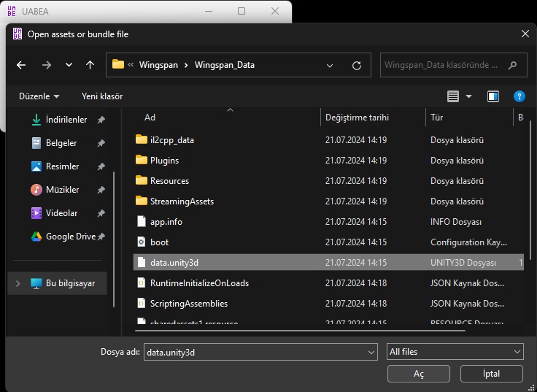Open Müzikler in the sidebar
Screen dimensions: 537x392
tap(62, 190)
